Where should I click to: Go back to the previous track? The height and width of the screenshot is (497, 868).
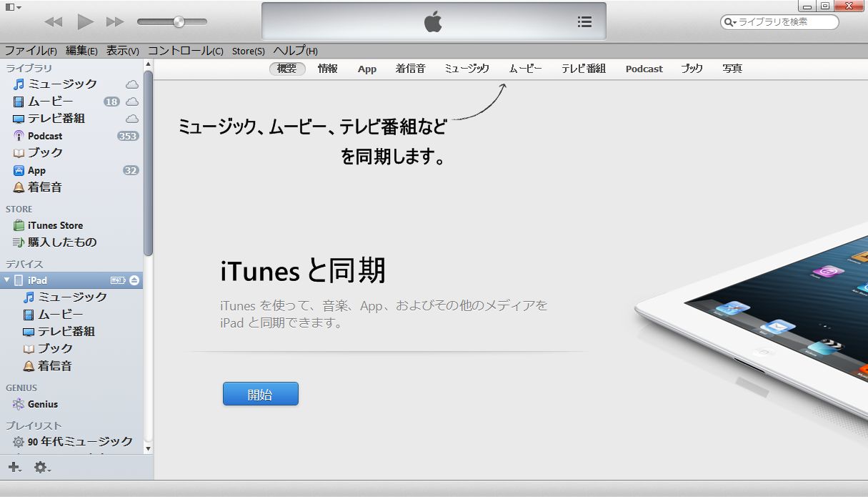[54, 21]
